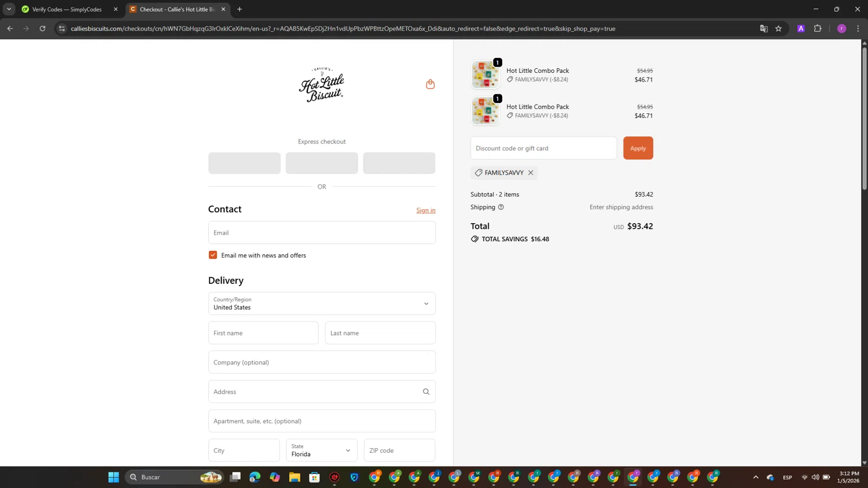This screenshot has width=868, height=488.
Task: Open browser extensions puzzle icon
Action: click(818, 28)
